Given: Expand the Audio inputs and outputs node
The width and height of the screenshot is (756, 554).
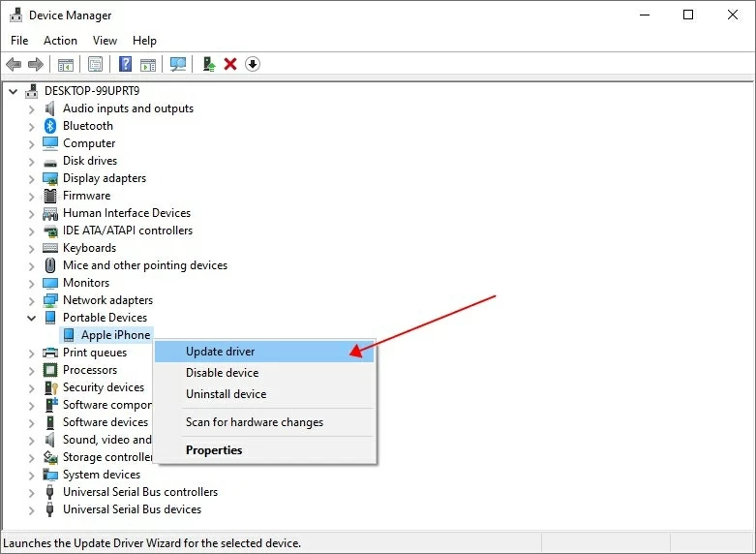Looking at the screenshot, I should (x=32, y=108).
